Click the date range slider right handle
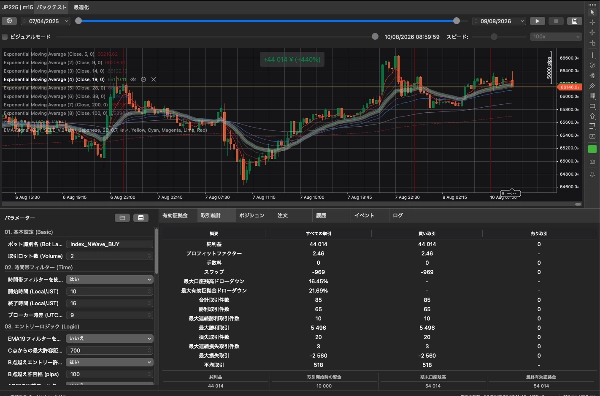Image resolution: width=600 pixels, height=396 pixels. coord(457,21)
